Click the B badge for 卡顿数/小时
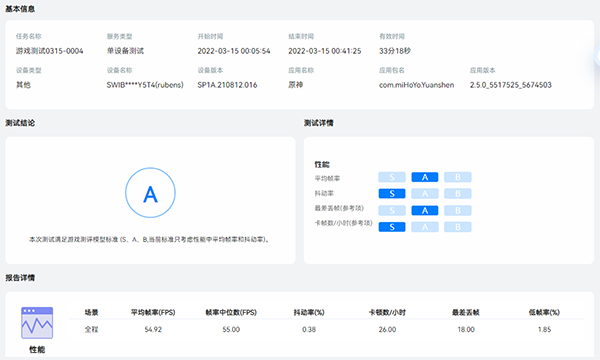 [x=458, y=227]
